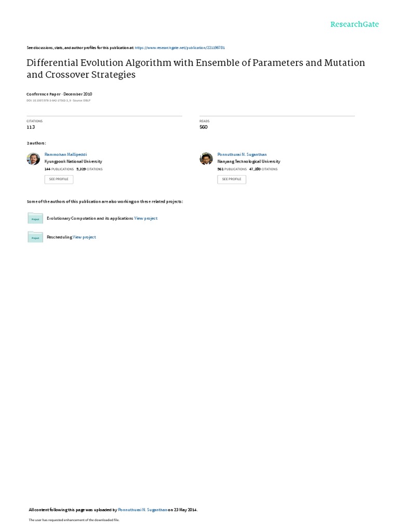Click the citations count of 113
This screenshot has height=532, width=399.
pyautogui.click(x=31, y=127)
